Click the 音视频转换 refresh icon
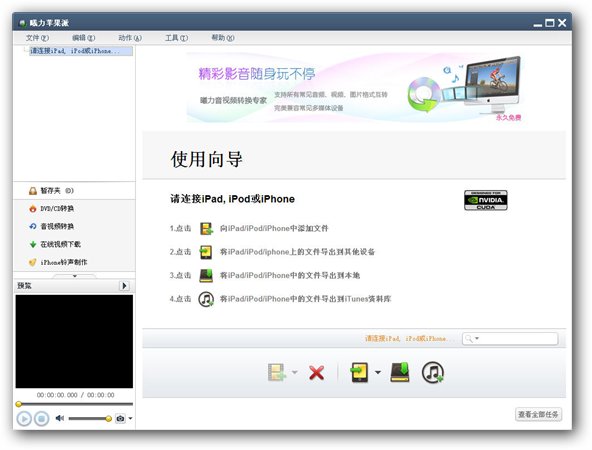Screen dimensions: 592x450 33,226
